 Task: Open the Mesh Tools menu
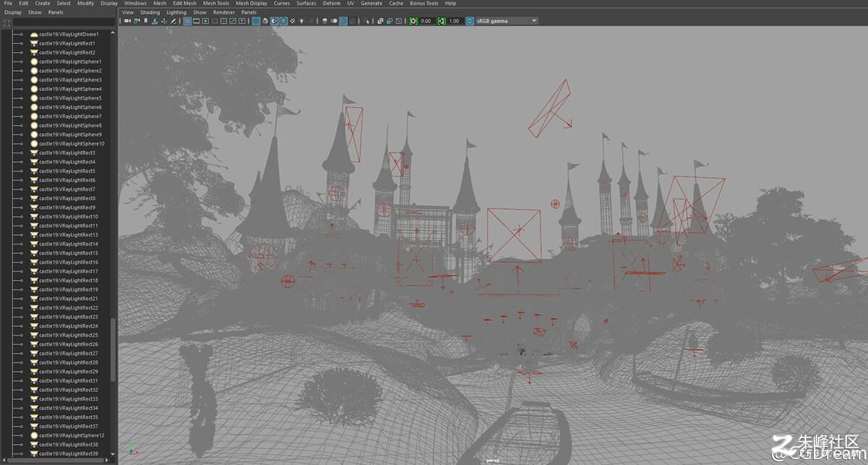tap(216, 4)
